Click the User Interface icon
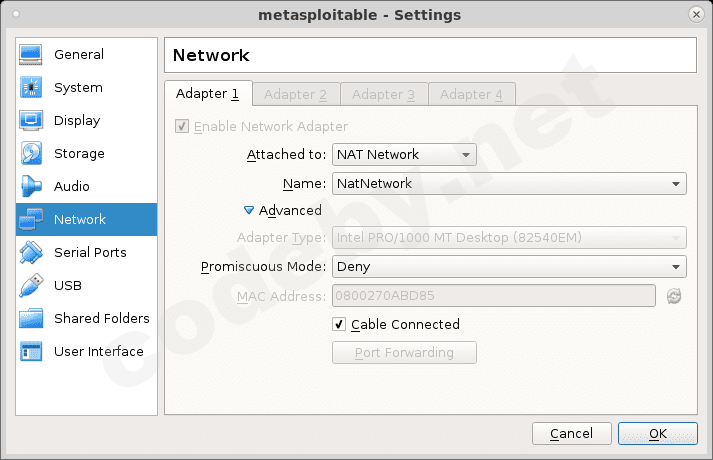Screen dimensions: 713x460 pyautogui.click(x=31, y=352)
